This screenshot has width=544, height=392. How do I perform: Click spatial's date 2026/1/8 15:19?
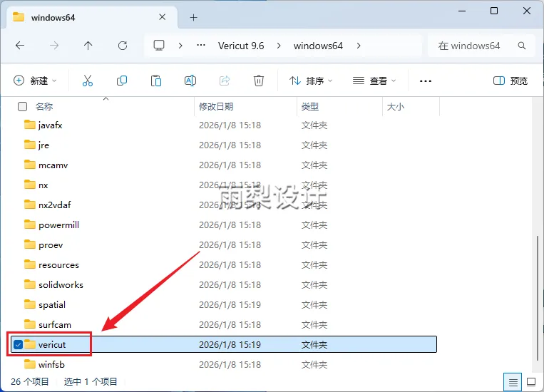click(230, 304)
